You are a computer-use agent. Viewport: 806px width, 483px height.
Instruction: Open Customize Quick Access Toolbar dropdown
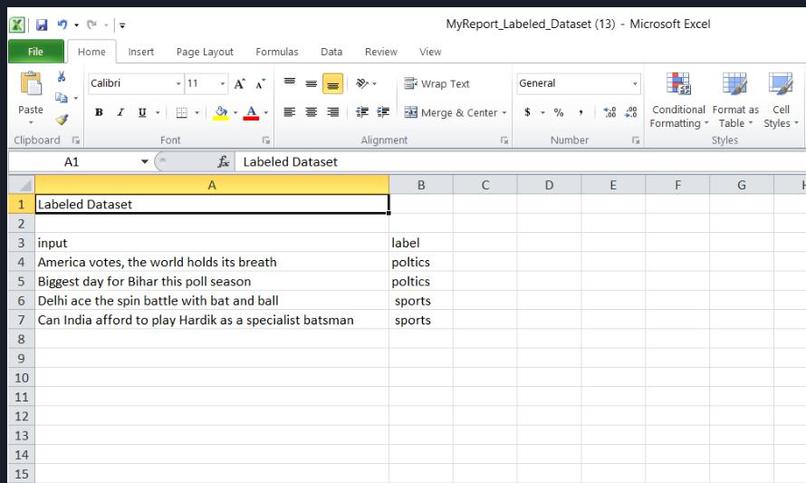pyautogui.click(x=122, y=25)
